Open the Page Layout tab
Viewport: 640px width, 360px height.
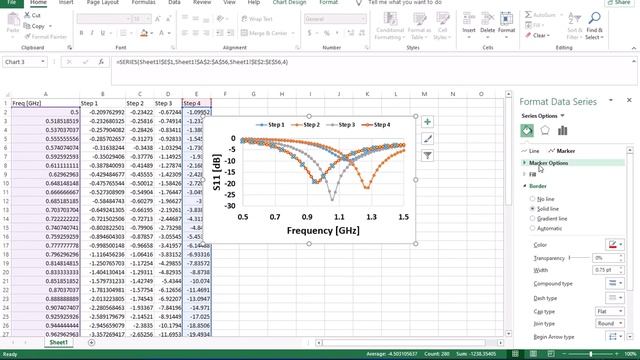[x=102, y=2]
